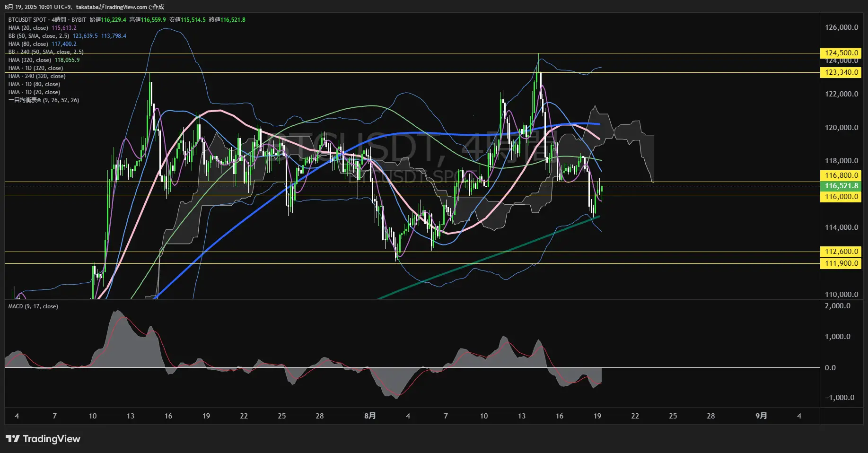Click the MACD axis −1,000.0 value
868x453 pixels.
tap(840, 398)
